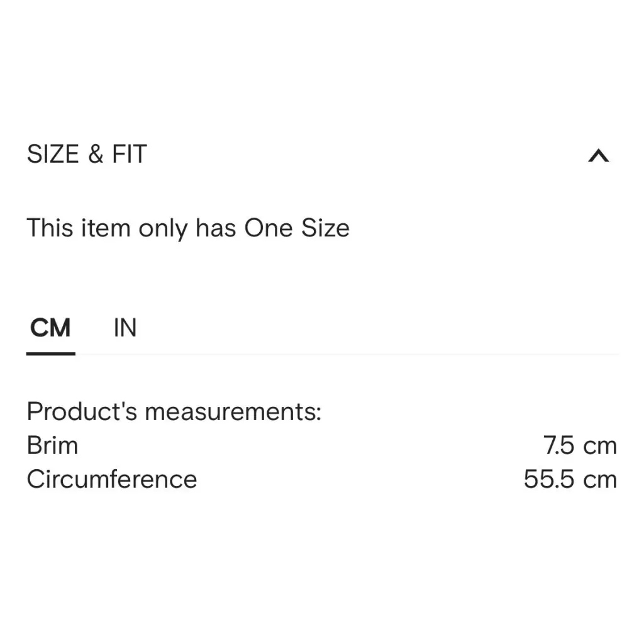Click the 'cm' unit after 7.5
644x644 pixels.
point(599,445)
